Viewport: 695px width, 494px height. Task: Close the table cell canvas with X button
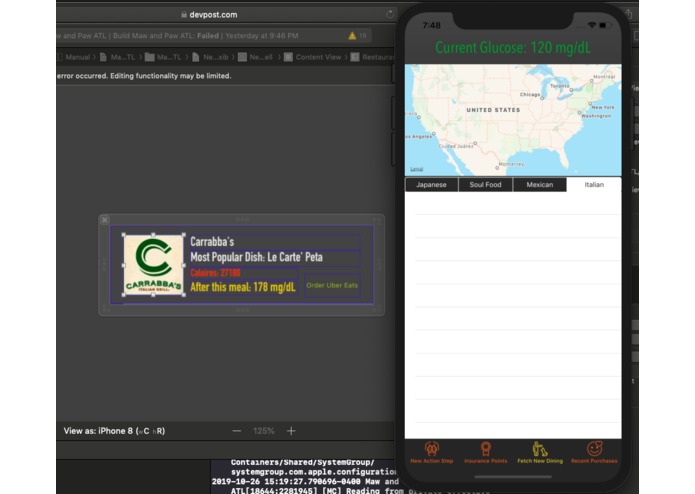pos(105,220)
